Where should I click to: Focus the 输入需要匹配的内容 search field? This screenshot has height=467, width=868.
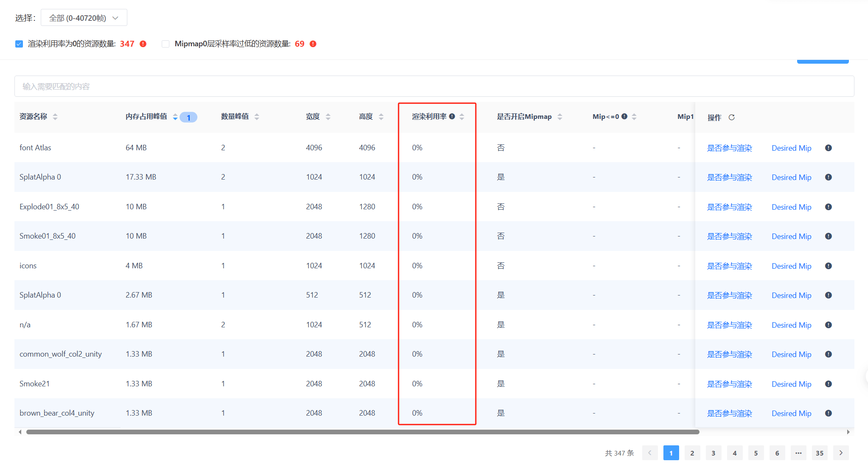pyautogui.click(x=434, y=87)
